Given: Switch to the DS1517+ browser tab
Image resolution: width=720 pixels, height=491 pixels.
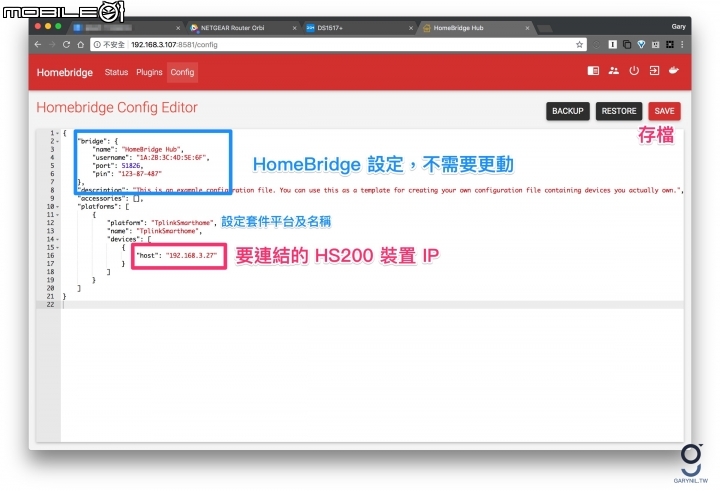Looking at the screenshot, I should 359,28.
